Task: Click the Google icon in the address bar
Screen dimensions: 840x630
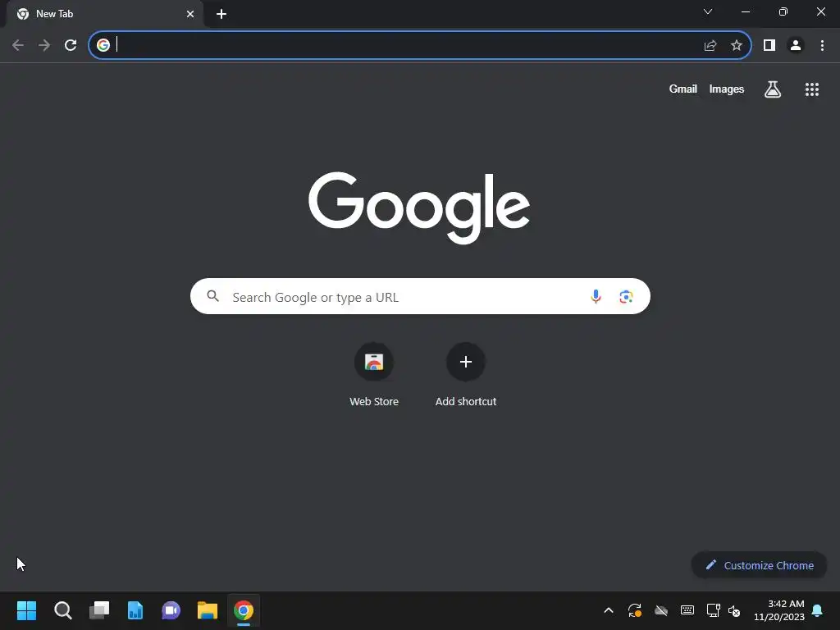Action: (103, 45)
